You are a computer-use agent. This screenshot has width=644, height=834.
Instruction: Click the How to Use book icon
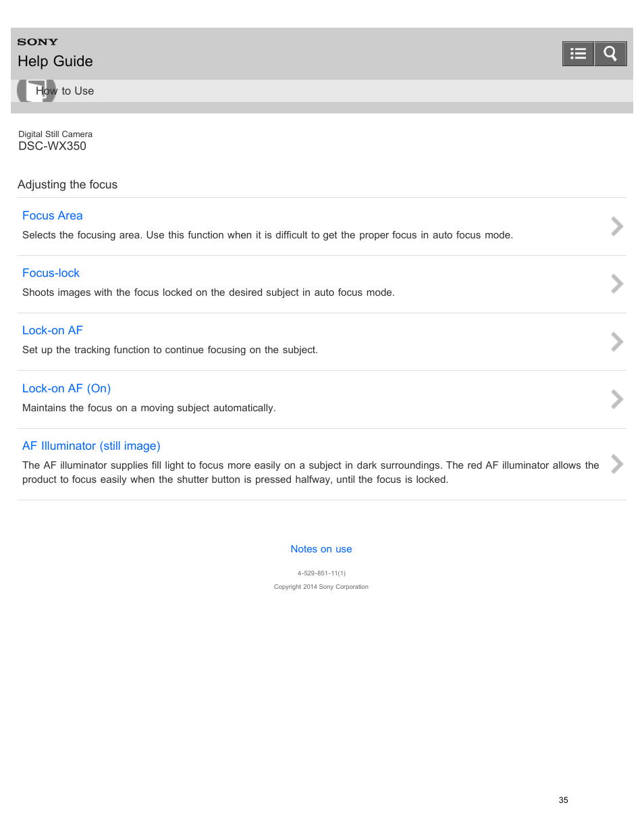coord(36,90)
